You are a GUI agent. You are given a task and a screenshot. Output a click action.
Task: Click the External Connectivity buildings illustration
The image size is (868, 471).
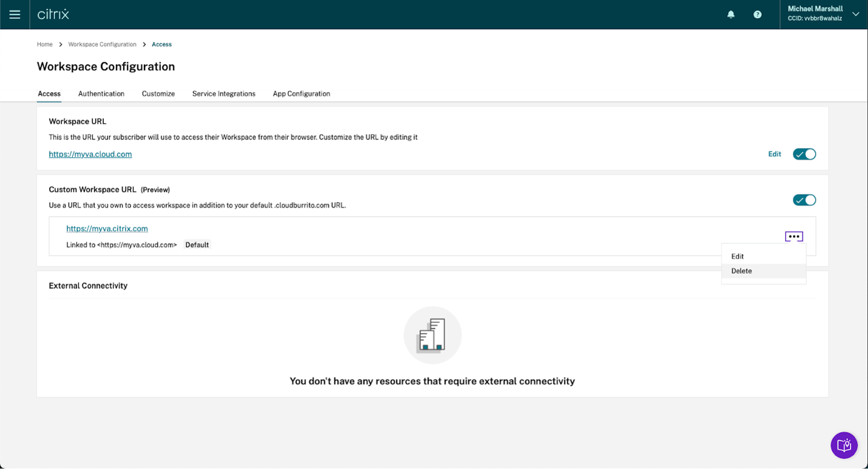[x=432, y=336]
